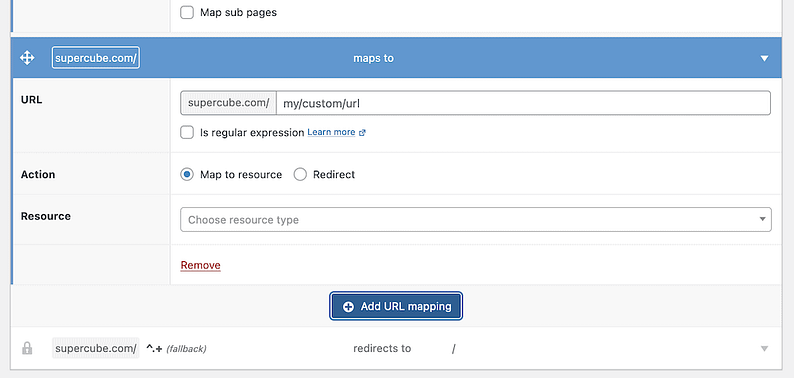Tick the Is regular expression checkbox
Viewport: 794px width, 378px height.
[187, 133]
